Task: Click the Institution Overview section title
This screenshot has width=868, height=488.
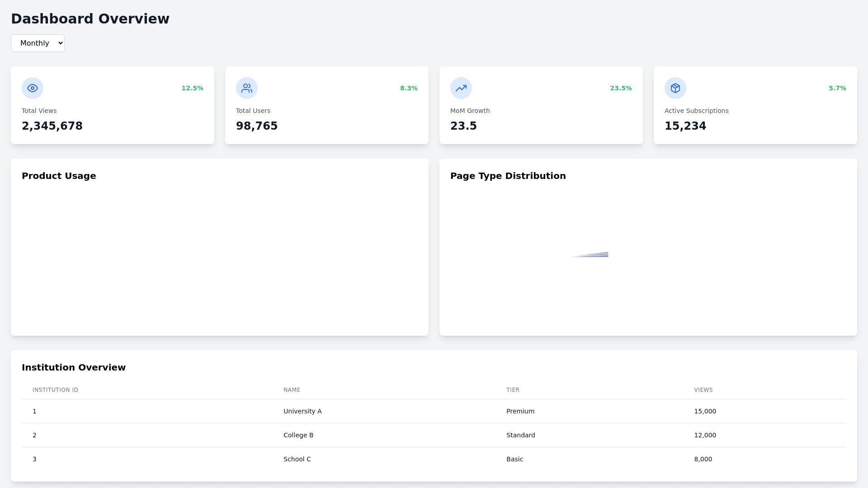Action: click(x=74, y=367)
